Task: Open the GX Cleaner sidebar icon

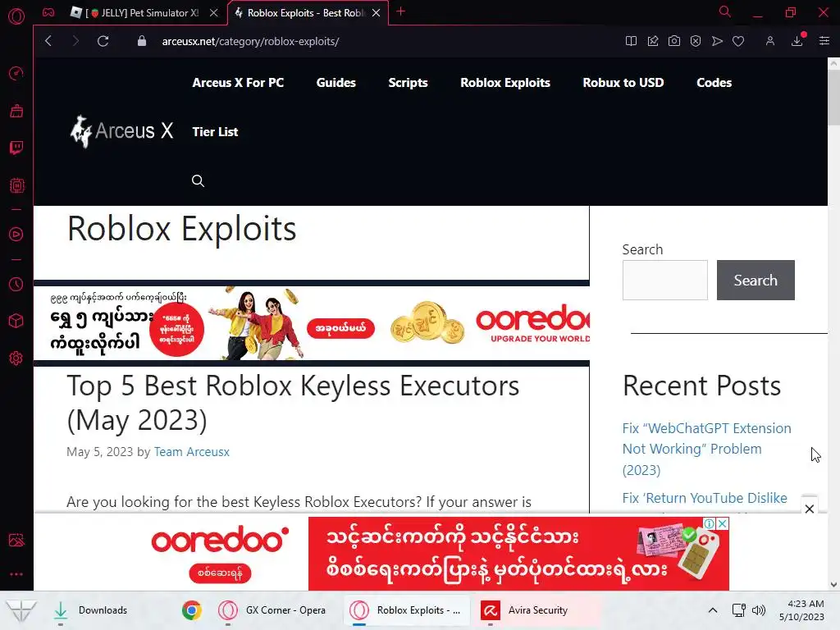Action: point(16,111)
